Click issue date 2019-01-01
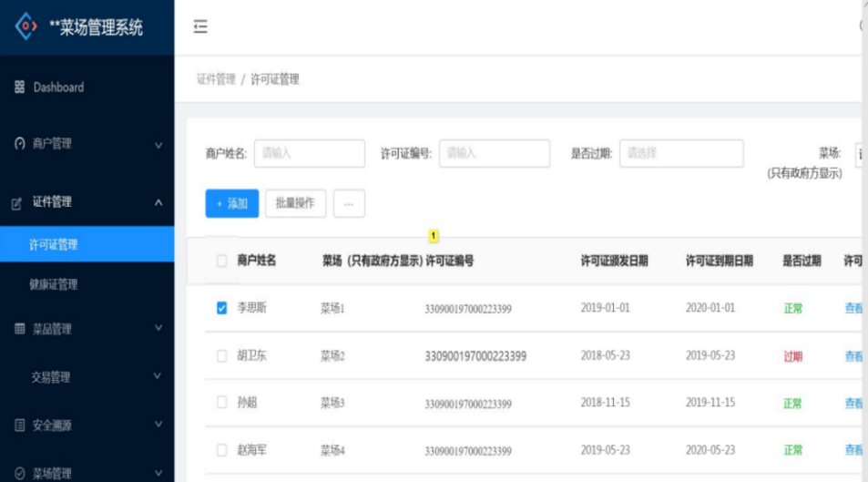Screen dimensions: 868x482 pyautogui.click(x=605, y=307)
